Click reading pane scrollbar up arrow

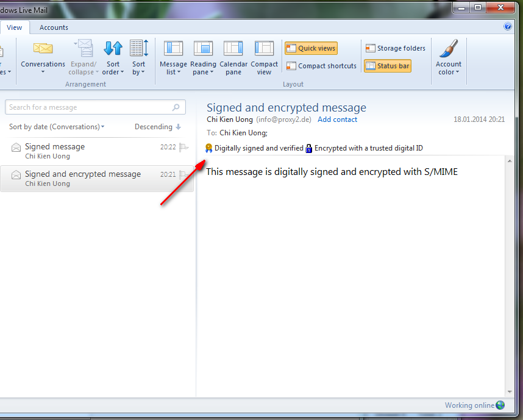(510, 161)
